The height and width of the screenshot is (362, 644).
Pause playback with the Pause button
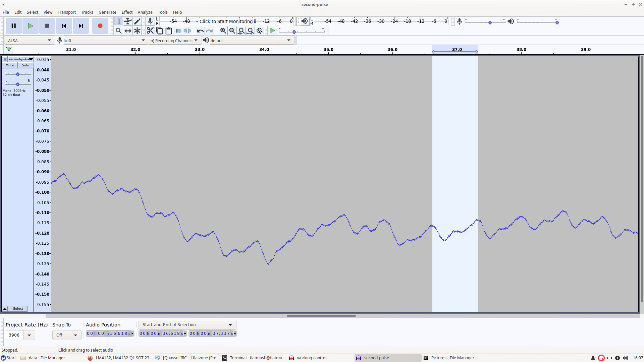(x=14, y=26)
